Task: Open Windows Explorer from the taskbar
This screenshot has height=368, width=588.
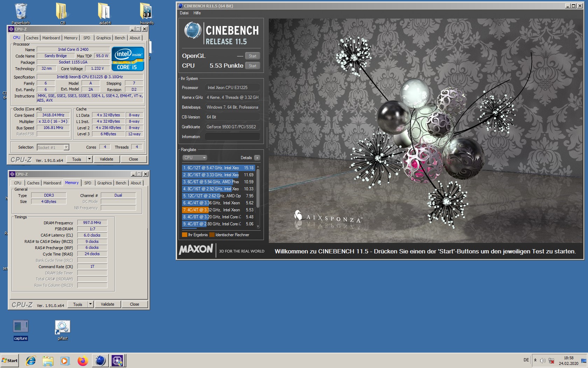Action: (48, 361)
